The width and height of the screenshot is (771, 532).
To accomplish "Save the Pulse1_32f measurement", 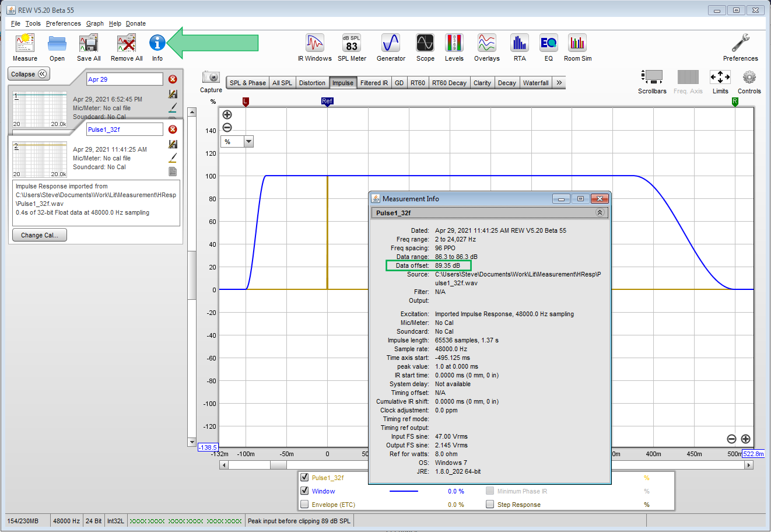I will [173, 144].
